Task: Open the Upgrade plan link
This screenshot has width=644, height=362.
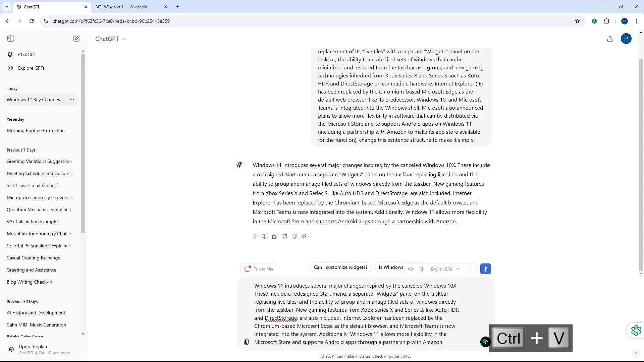Action: pos(33,349)
